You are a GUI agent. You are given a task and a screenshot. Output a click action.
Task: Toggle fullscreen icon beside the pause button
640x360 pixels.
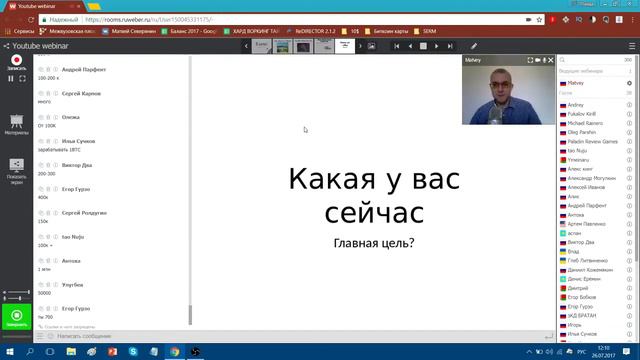coord(22,78)
